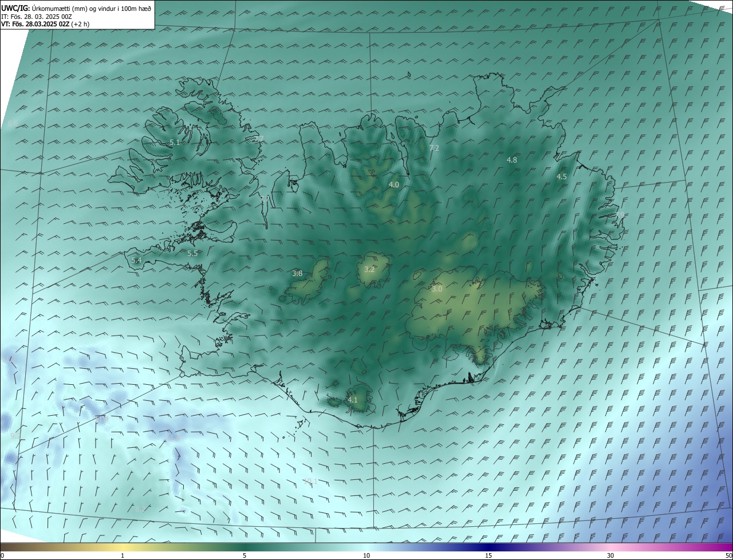Click the 4.0 map value label

[394, 184]
